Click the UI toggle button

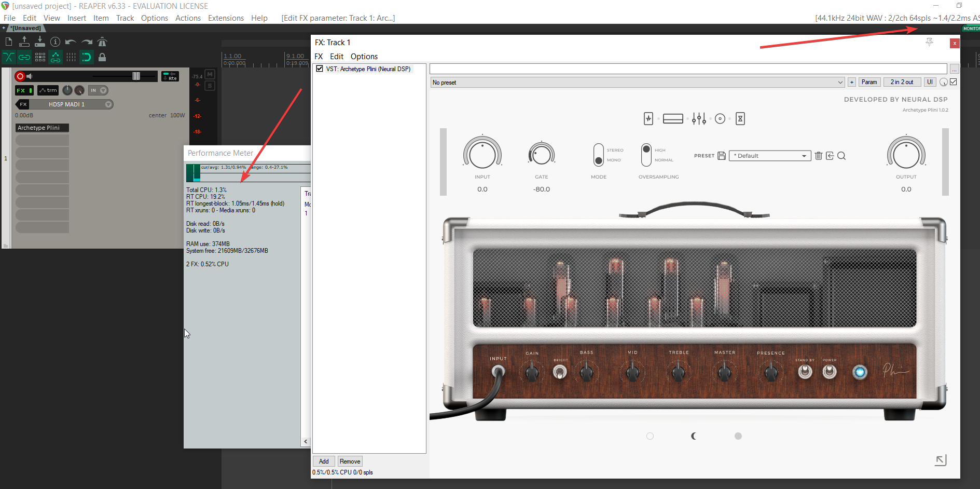pyautogui.click(x=930, y=82)
